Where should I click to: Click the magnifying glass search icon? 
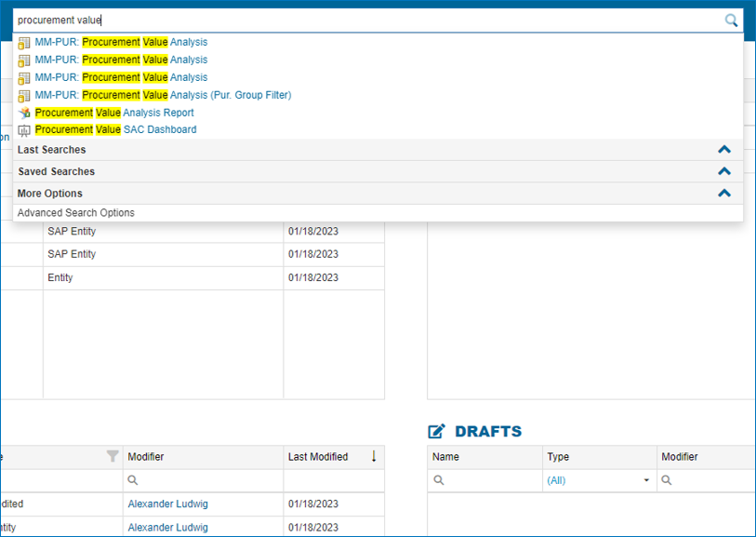point(731,20)
